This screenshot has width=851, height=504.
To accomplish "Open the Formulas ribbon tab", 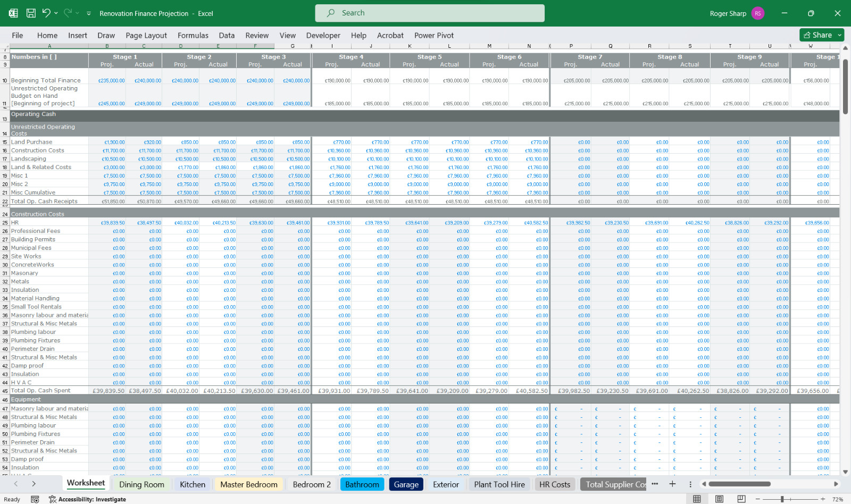I will pos(193,35).
